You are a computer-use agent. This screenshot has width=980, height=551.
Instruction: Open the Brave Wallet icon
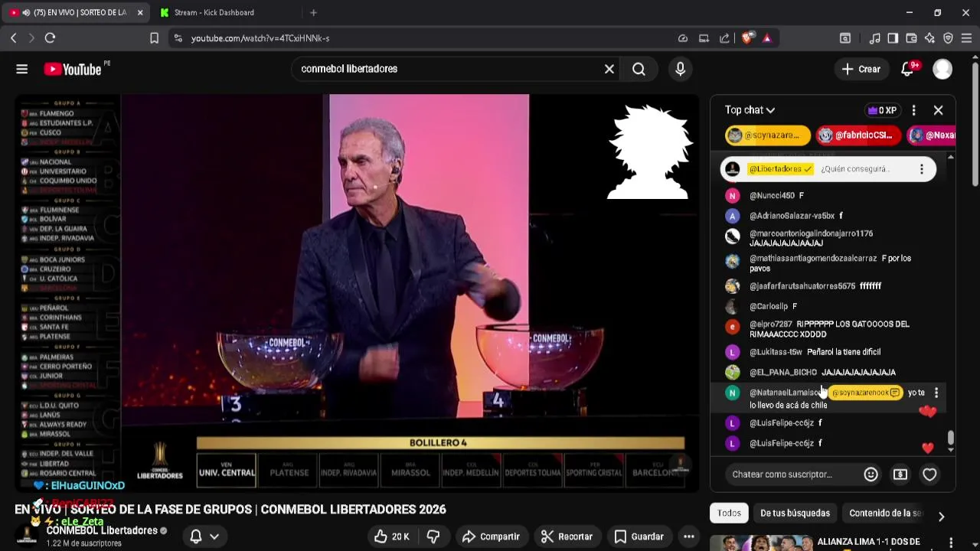pyautogui.click(x=911, y=38)
